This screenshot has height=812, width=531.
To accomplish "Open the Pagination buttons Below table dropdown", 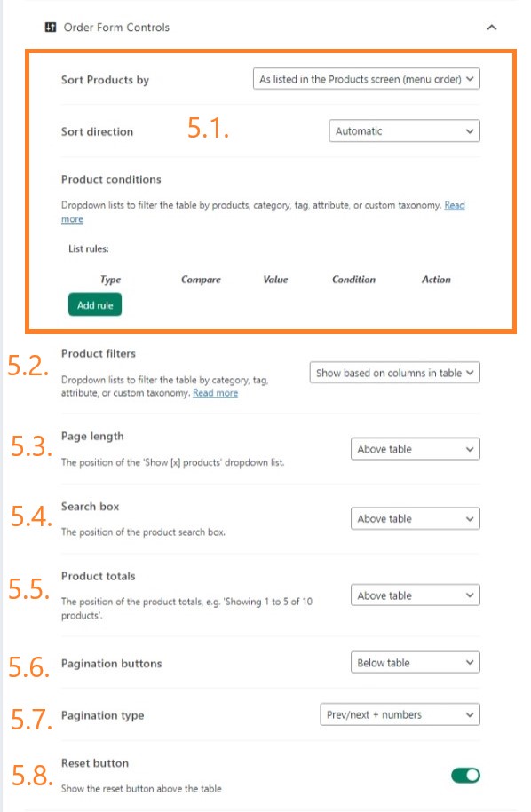I will (x=415, y=663).
